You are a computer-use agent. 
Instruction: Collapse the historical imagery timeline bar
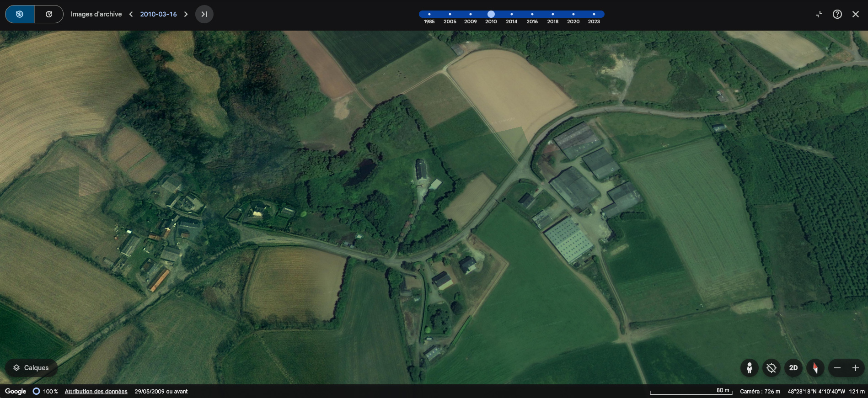(x=819, y=14)
